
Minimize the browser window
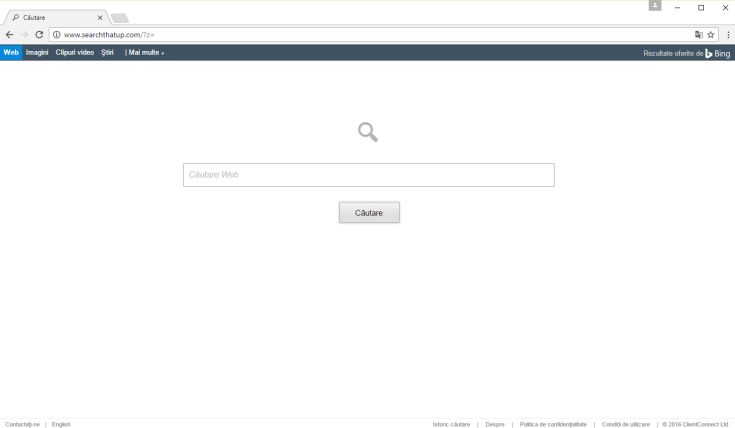(x=677, y=8)
